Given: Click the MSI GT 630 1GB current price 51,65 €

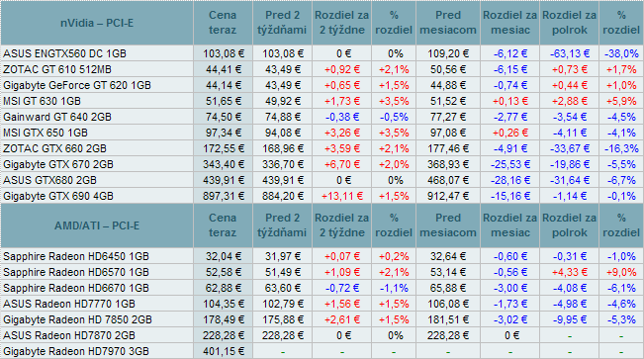Looking at the screenshot, I should click(224, 101).
